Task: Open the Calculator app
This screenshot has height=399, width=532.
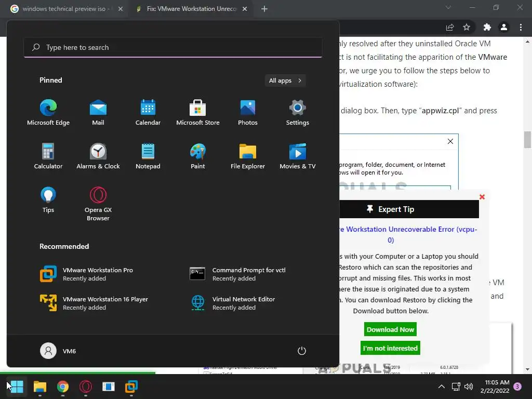Action: pyautogui.click(x=48, y=156)
